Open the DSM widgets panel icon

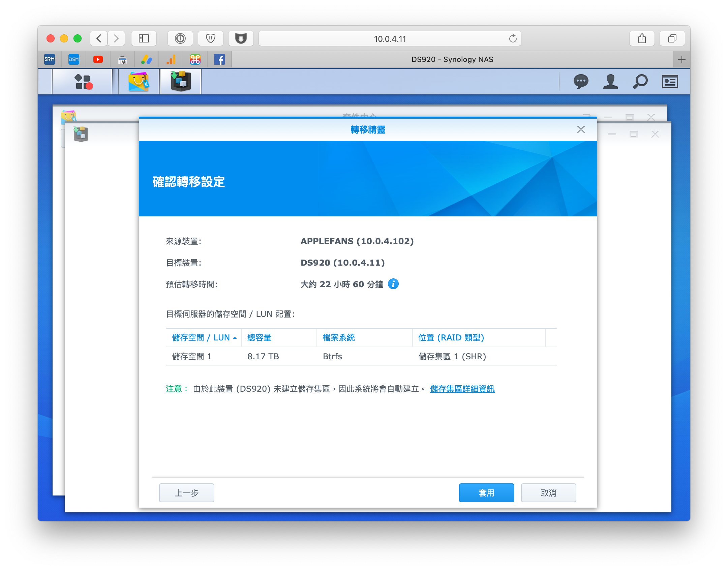pyautogui.click(x=670, y=82)
